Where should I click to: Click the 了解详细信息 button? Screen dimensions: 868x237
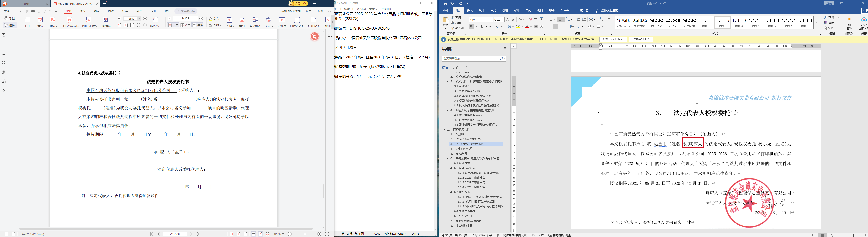(x=641, y=39)
